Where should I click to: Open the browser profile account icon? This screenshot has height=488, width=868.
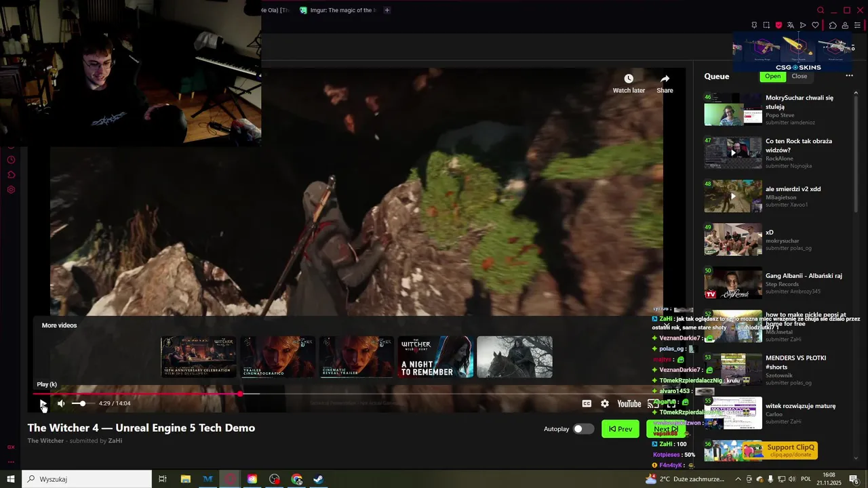(x=845, y=25)
